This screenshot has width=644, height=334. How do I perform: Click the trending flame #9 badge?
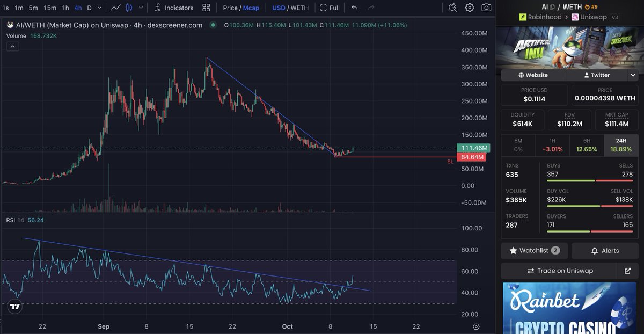coord(591,7)
